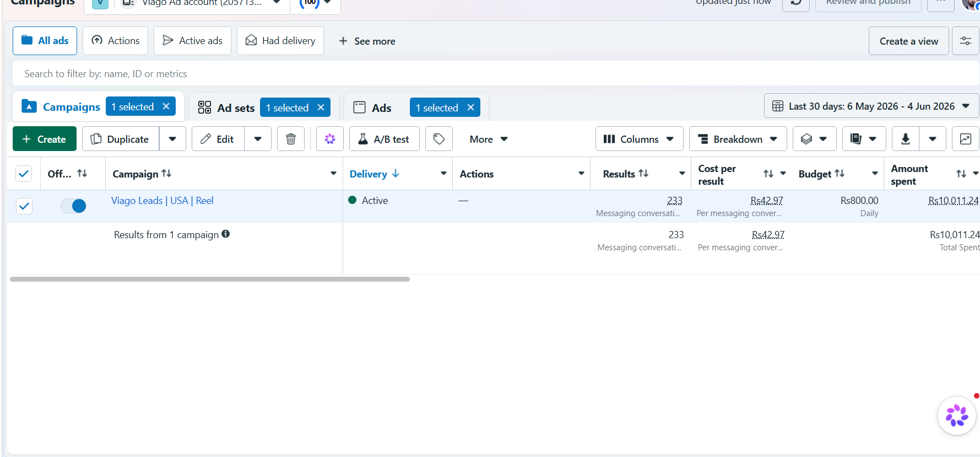The height and width of the screenshot is (457, 980).
Task: Open the Last 30 days date picker
Action: pos(871,106)
